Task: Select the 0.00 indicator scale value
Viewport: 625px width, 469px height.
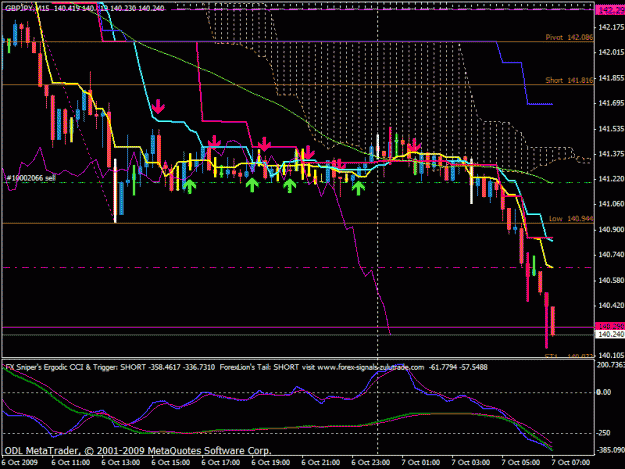Action: click(x=603, y=392)
